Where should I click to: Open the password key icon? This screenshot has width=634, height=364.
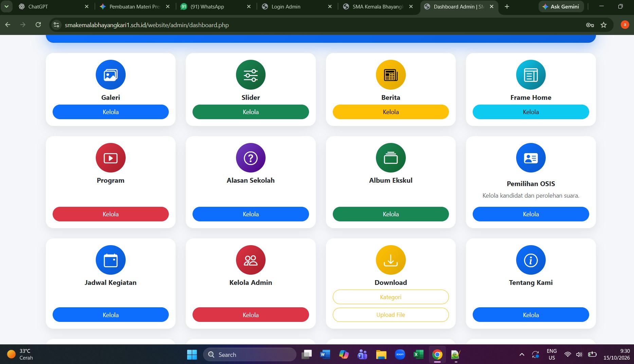coord(590,25)
